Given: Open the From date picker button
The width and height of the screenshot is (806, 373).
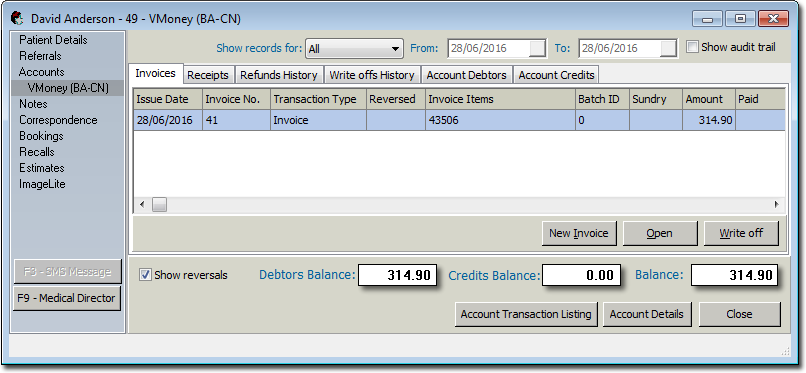Looking at the screenshot, I should (538, 48).
